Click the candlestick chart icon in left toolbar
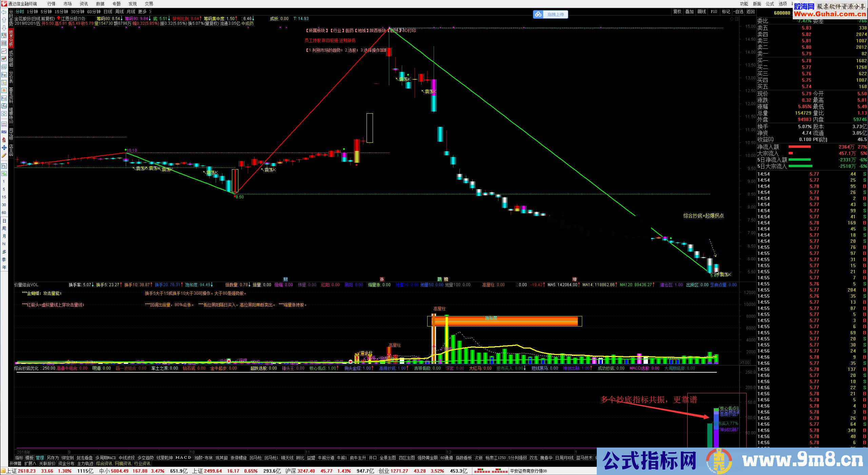 [x=4, y=59]
